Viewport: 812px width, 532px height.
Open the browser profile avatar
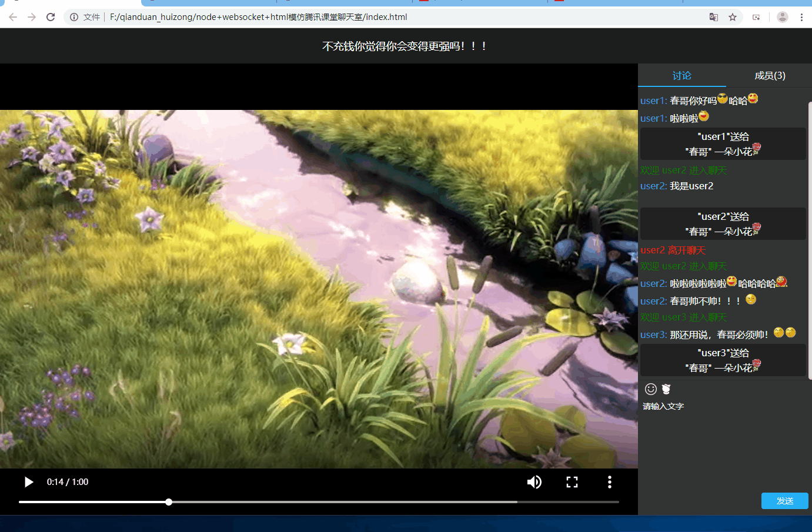click(783, 17)
